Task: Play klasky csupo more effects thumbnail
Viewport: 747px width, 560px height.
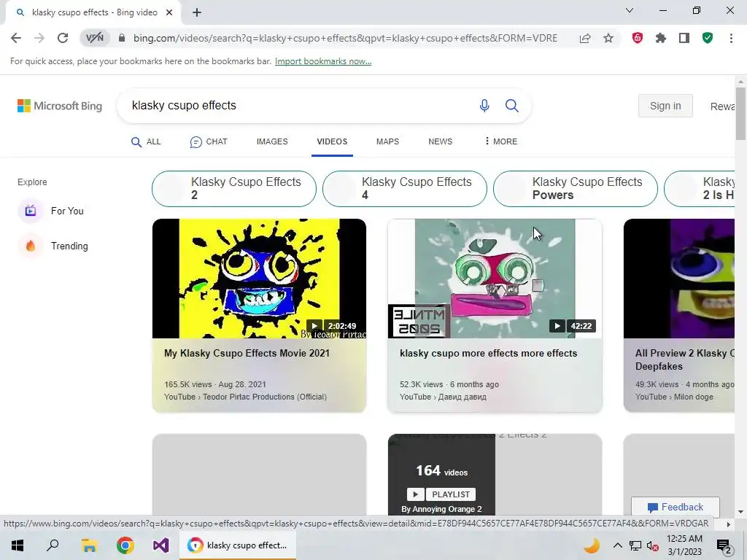Action: 495,279
